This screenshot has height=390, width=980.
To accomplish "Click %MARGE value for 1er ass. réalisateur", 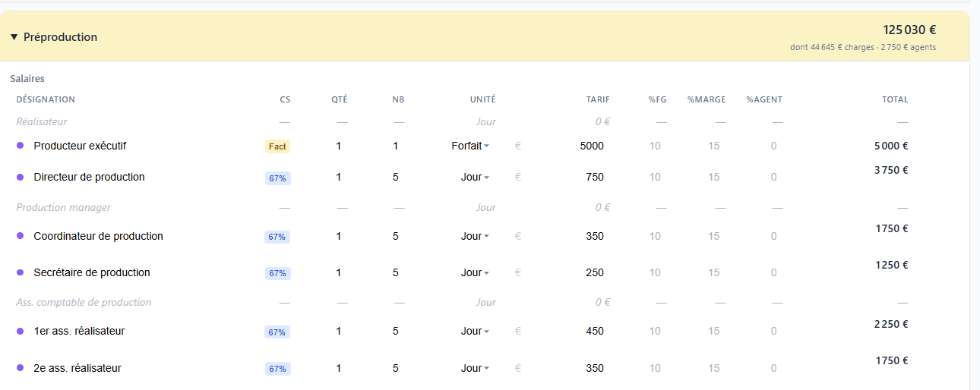I will (713, 331).
